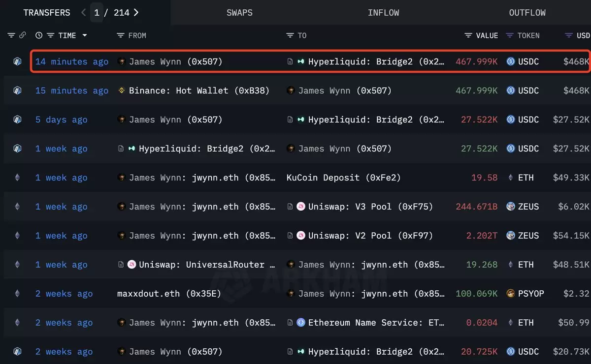The width and height of the screenshot is (591, 364).
Task: Click ETH token icon in $49.33K row
Action: click(511, 178)
